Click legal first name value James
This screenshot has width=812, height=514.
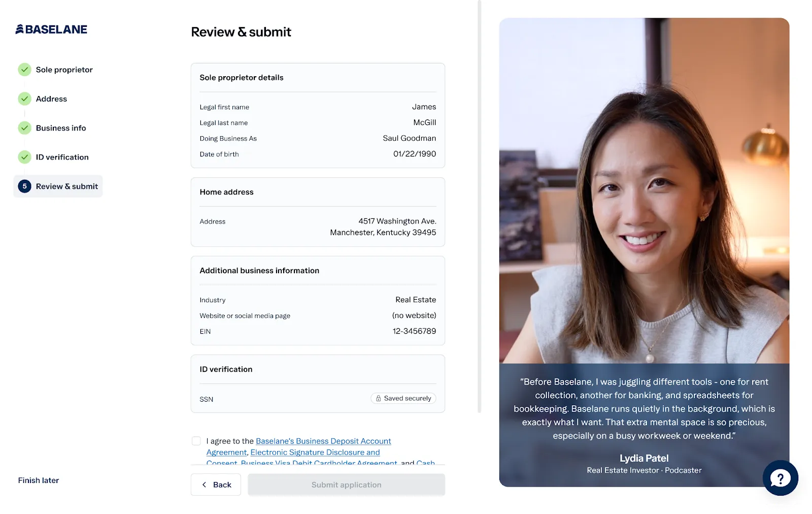point(424,107)
